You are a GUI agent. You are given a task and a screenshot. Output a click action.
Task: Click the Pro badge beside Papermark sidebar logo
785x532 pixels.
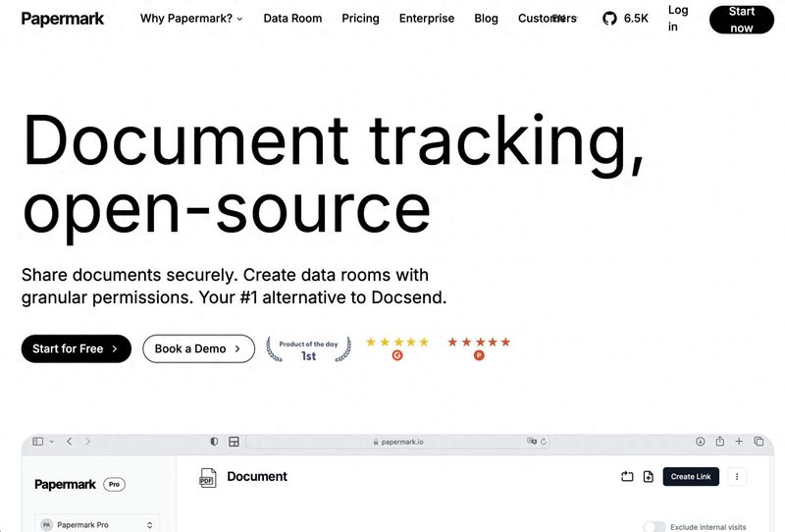point(114,485)
